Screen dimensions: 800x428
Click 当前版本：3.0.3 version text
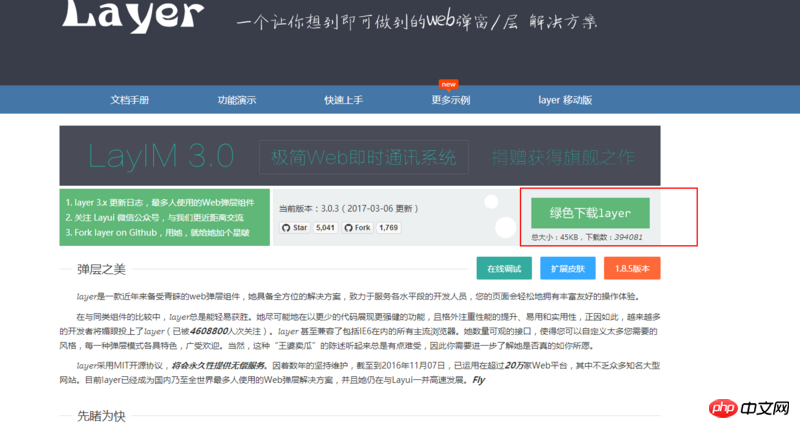[348, 209]
